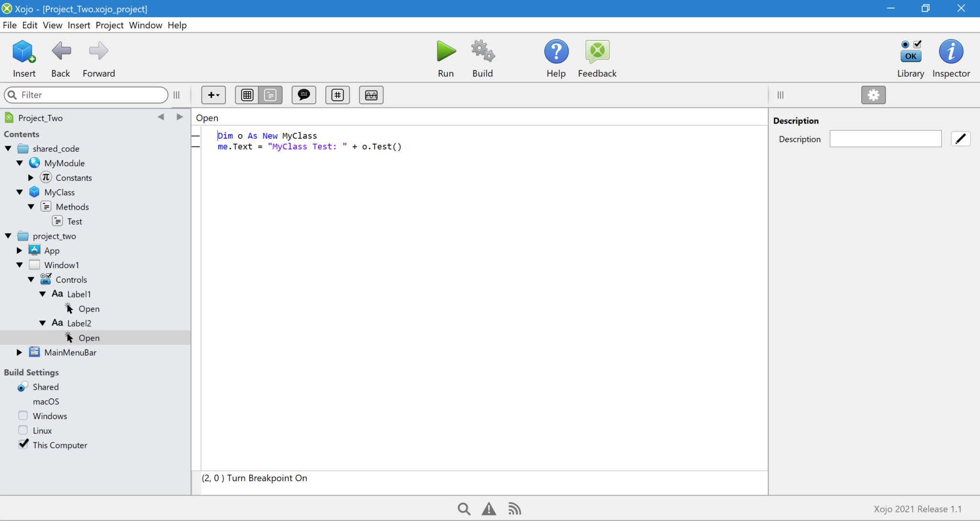The height and width of the screenshot is (521, 980).
Task: Collapse the shared_code folder
Action: (8, 148)
